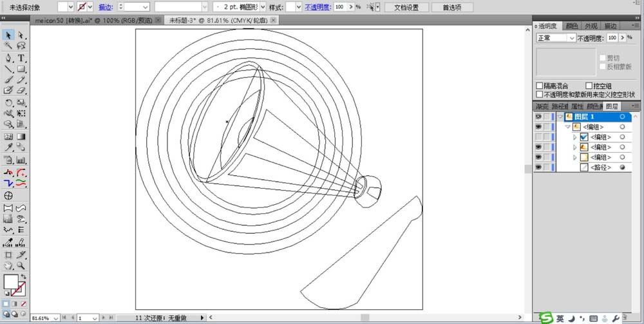
Task: Reset to default fill and stroke
Action: [6, 293]
